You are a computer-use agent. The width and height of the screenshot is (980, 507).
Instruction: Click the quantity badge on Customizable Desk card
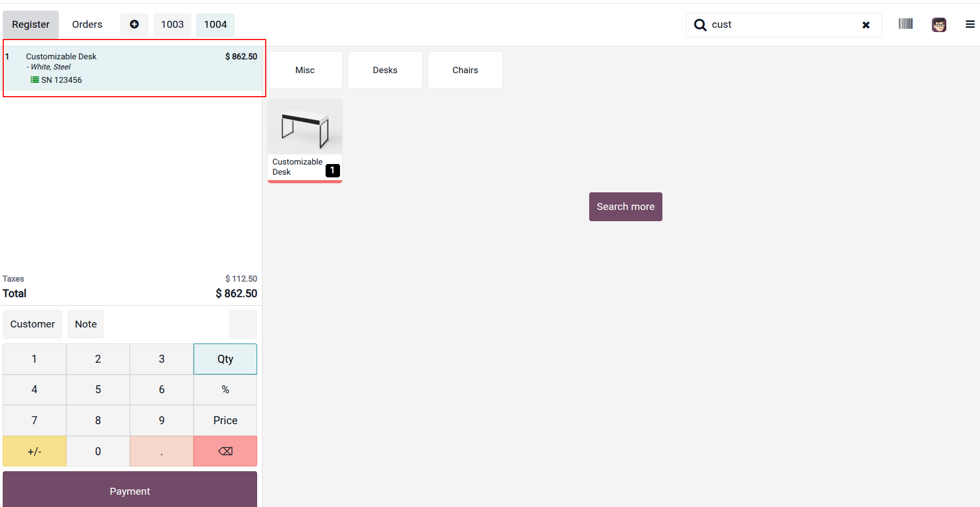coord(333,170)
